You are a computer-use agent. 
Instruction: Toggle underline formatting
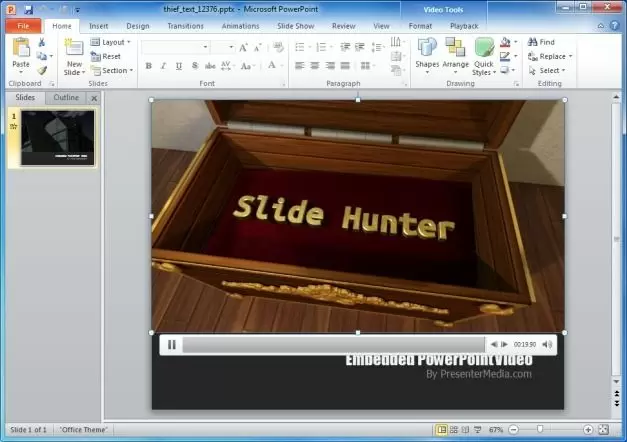click(177, 66)
